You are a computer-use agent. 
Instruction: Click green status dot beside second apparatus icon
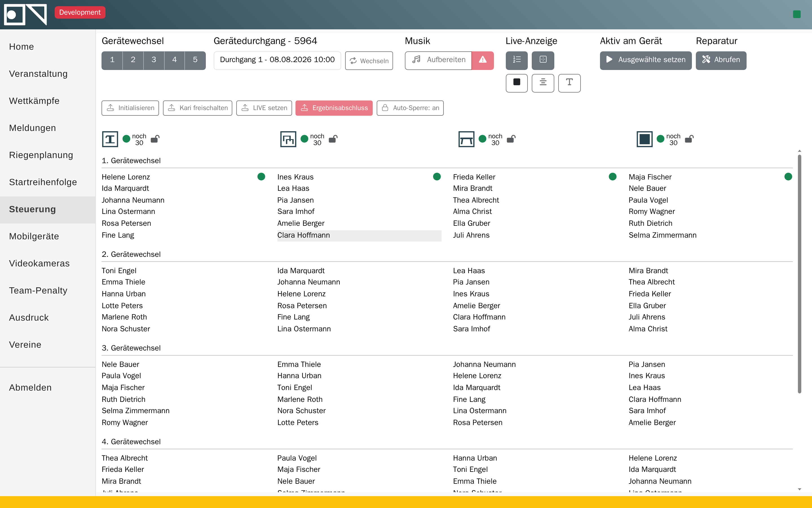click(x=304, y=139)
